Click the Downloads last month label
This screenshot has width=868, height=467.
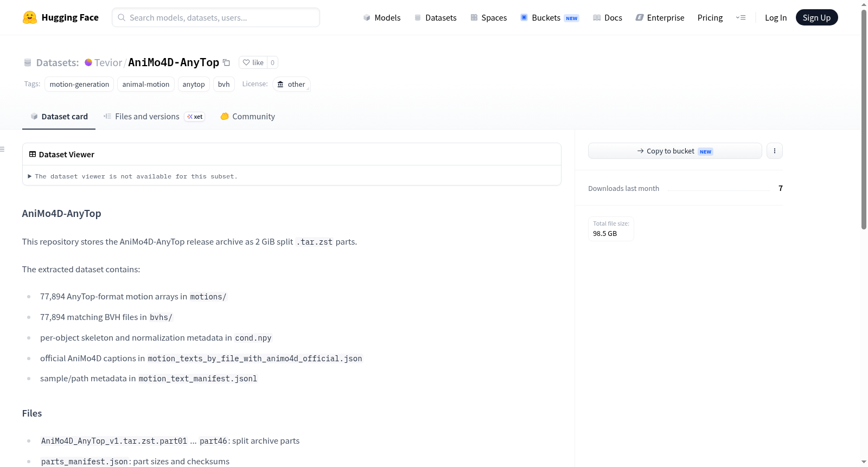624,188
